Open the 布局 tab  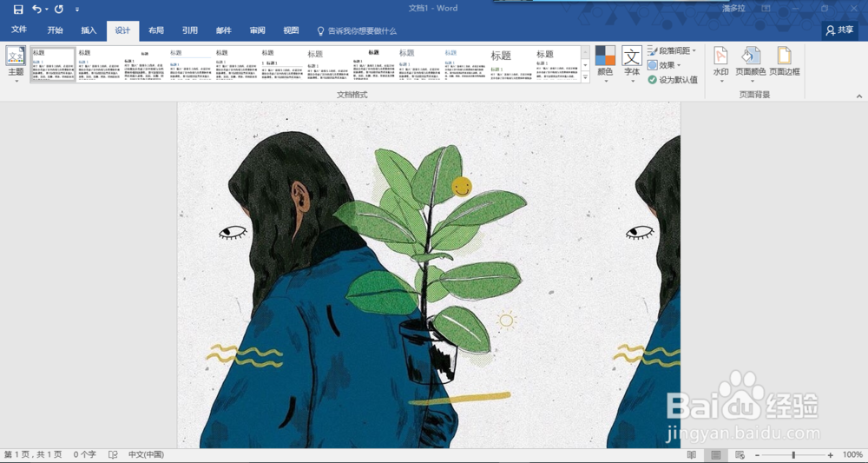click(x=156, y=30)
